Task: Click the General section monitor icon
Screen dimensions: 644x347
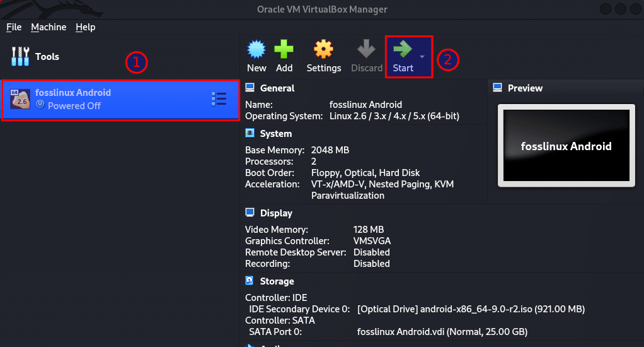Action: pos(250,88)
